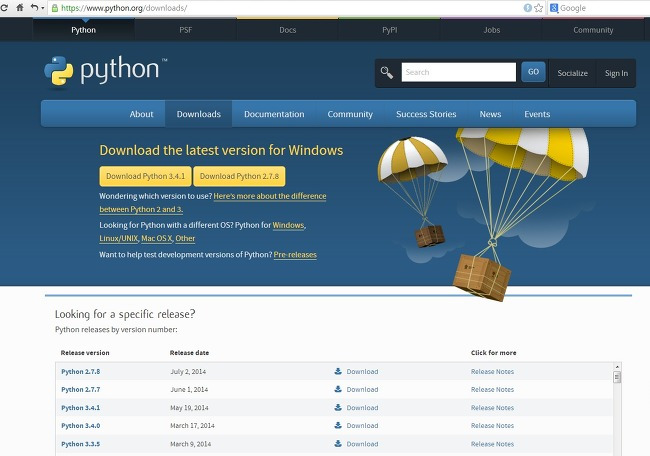Click the browser reload icon
Screen dimensions: 650x456
click(4, 8)
